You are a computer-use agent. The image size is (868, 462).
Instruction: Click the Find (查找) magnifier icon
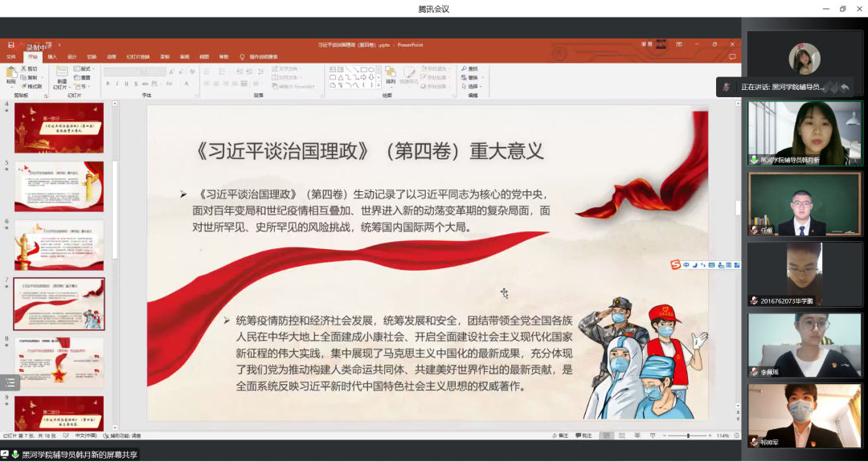click(x=465, y=69)
